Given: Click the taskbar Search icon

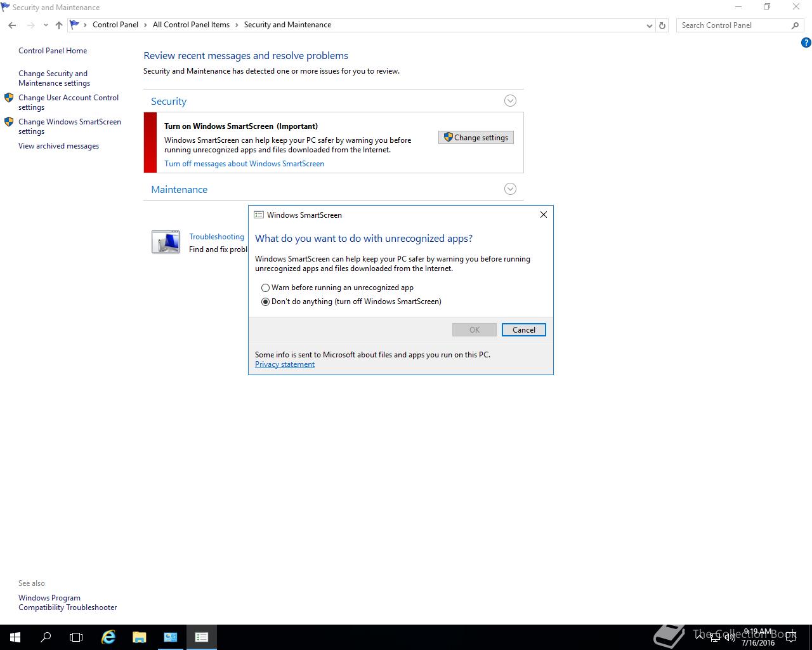Looking at the screenshot, I should tap(46, 637).
